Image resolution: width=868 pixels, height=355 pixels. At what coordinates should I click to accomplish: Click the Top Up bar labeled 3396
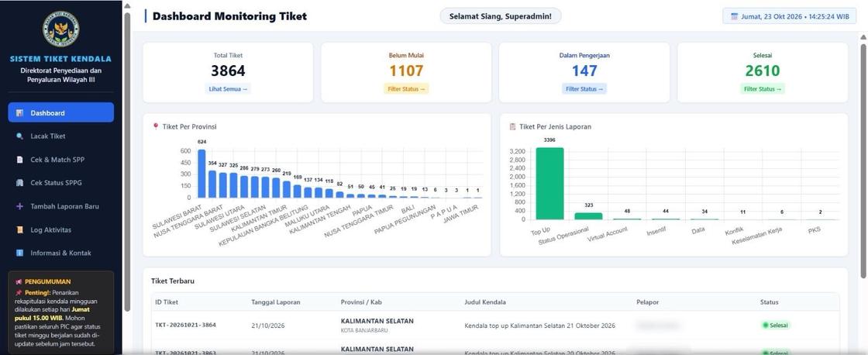point(549,184)
